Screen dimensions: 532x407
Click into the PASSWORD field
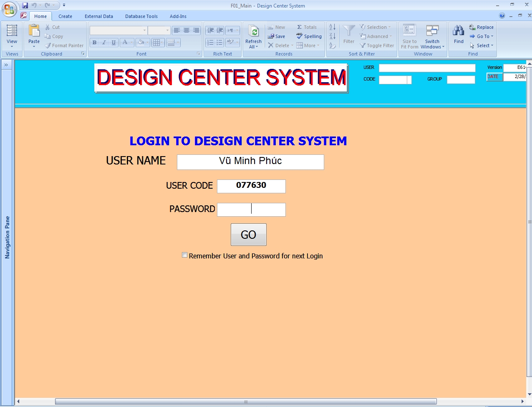(251, 210)
